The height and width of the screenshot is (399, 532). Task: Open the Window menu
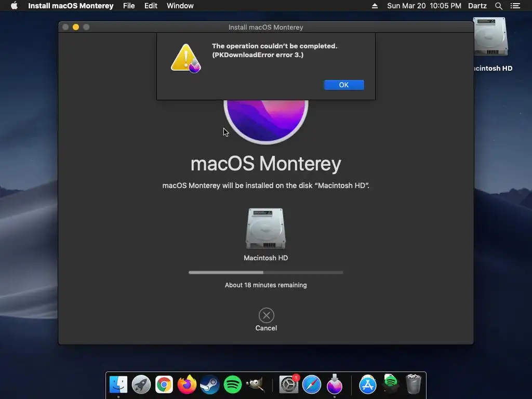(x=180, y=6)
